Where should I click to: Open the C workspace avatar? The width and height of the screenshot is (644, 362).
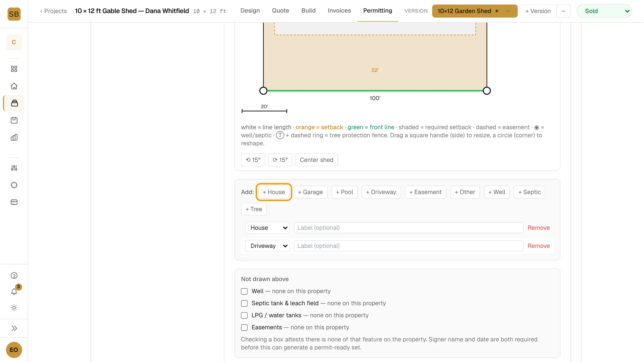[x=14, y=42]
